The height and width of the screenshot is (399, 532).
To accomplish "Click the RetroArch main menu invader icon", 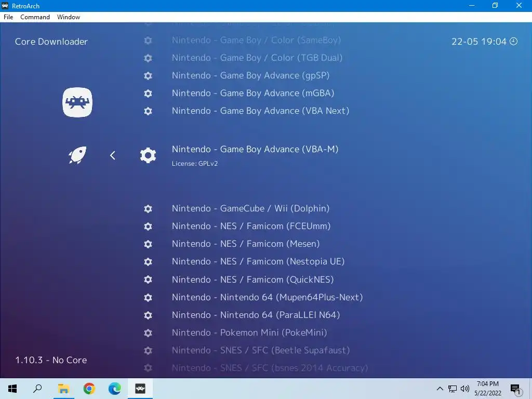I will pos(77,102).
